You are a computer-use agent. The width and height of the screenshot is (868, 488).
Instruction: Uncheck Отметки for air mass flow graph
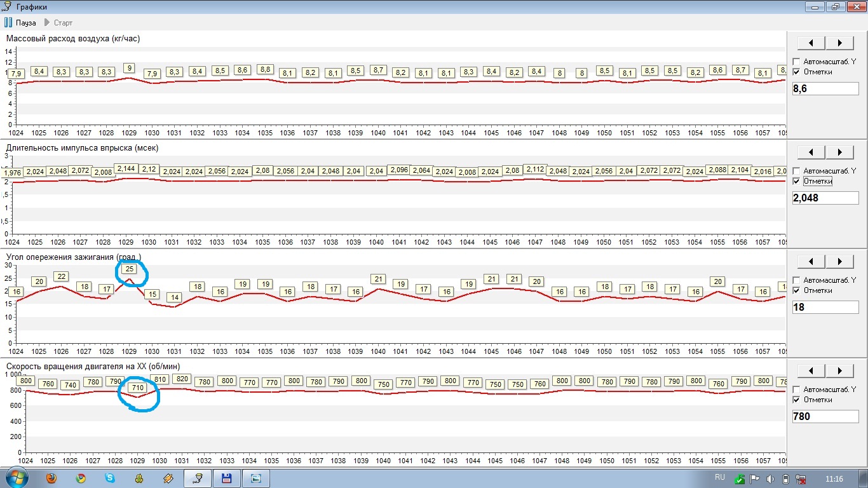(x=796, y=72)
